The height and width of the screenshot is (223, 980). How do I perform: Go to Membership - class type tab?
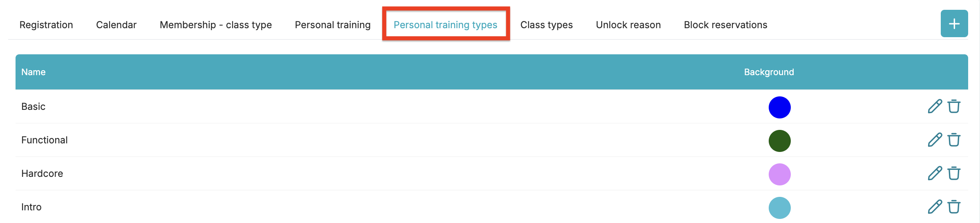(216, 25)
